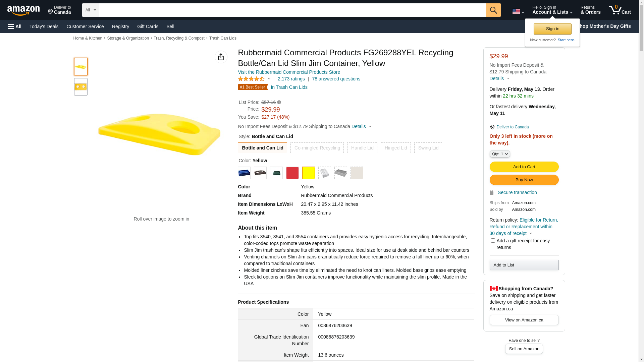Open the All hamburger menu
This screenshot has height=362, width=644.
(15, 26)
